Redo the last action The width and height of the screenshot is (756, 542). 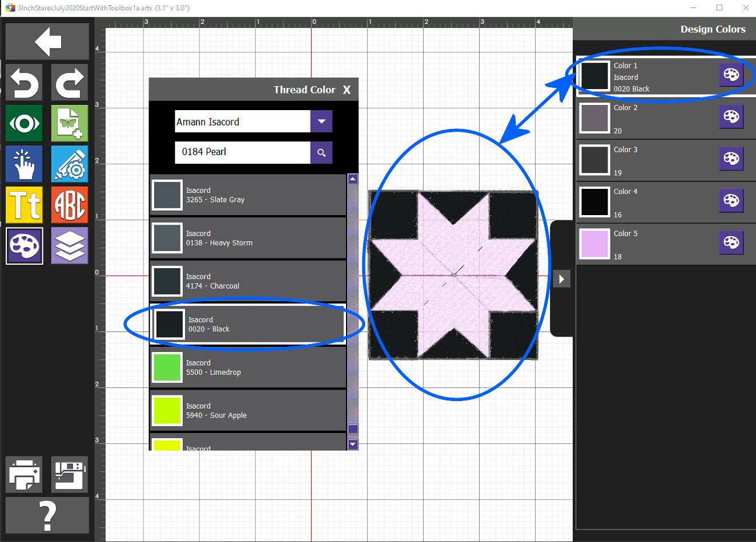[x=70, y=82]
